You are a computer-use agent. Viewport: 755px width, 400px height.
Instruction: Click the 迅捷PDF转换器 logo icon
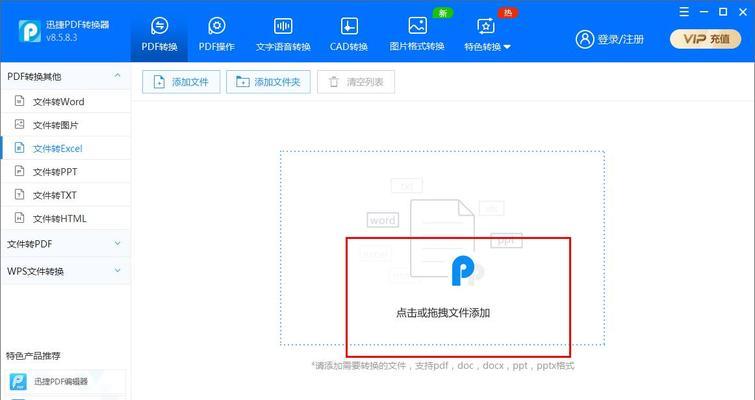point(29,31)
